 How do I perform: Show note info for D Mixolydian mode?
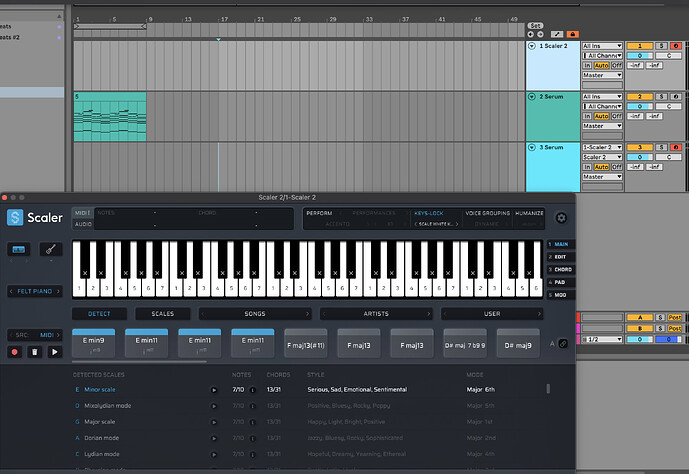point(253,406)
